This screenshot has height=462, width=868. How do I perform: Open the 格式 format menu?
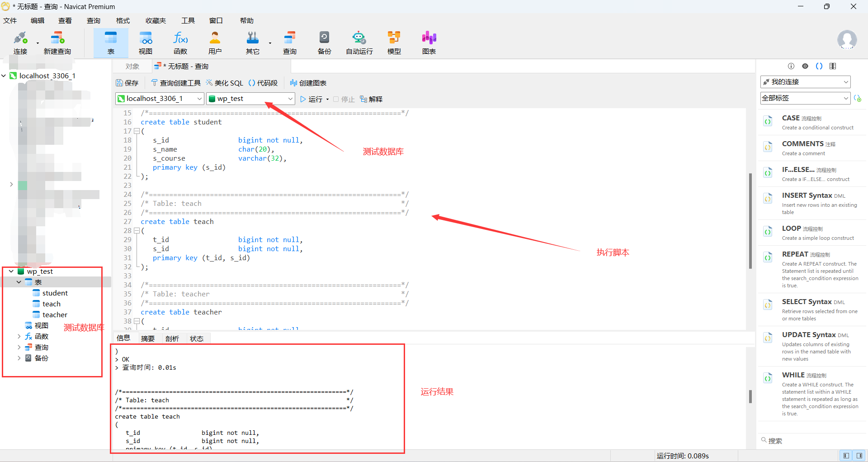pos(123,21)
